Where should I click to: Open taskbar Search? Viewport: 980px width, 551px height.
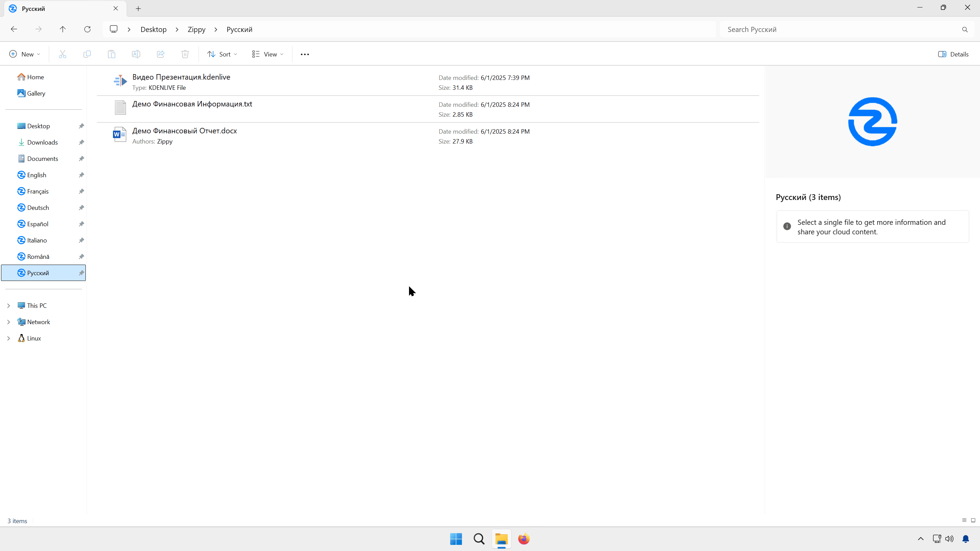coord(479,539)
